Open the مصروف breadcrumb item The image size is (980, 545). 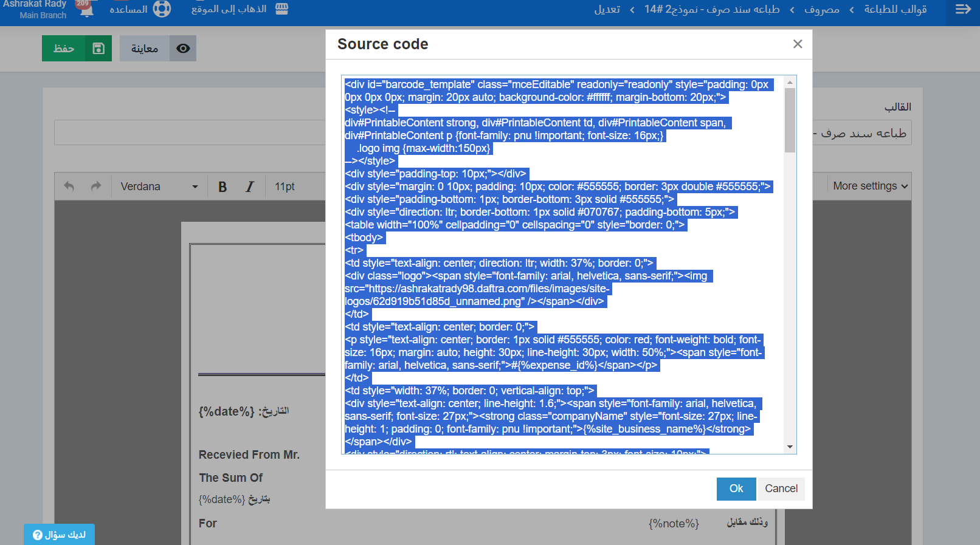click(821, 9)
